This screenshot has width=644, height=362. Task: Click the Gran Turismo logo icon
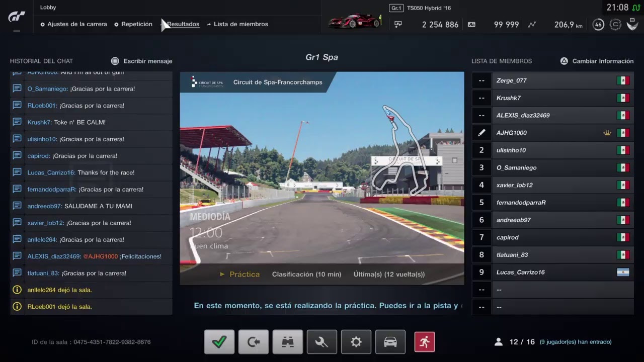click(x=17, y=17)
